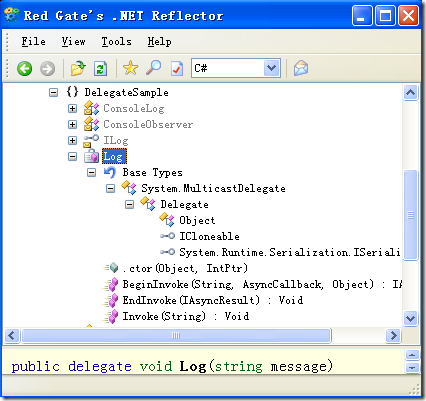Collapse the Log node
The image size is (426, 401).
[72, 156]
